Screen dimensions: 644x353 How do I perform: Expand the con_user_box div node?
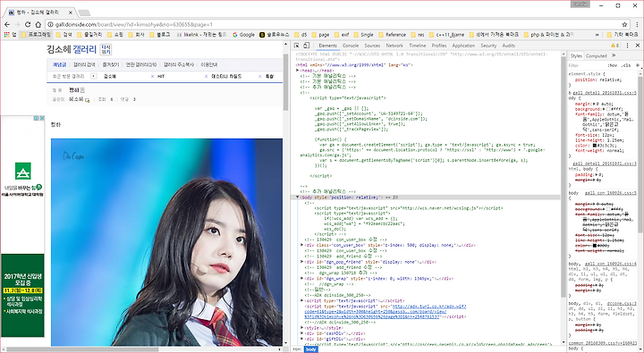(x=302, y=245)
